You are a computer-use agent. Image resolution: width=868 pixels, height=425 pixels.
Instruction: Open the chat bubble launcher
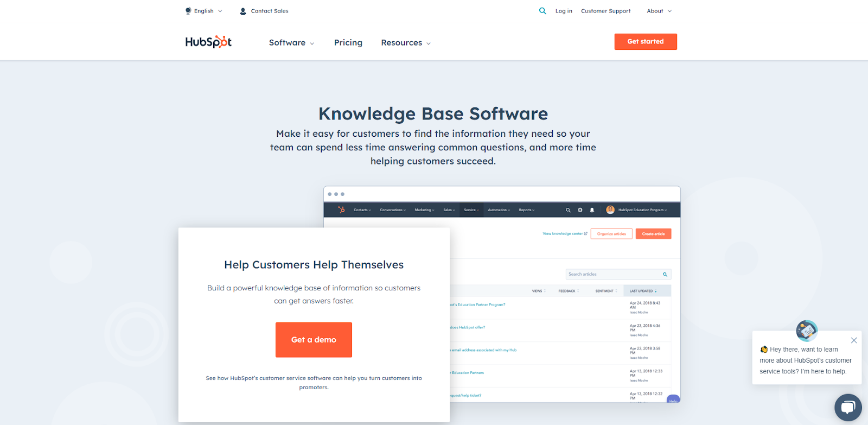848,408
